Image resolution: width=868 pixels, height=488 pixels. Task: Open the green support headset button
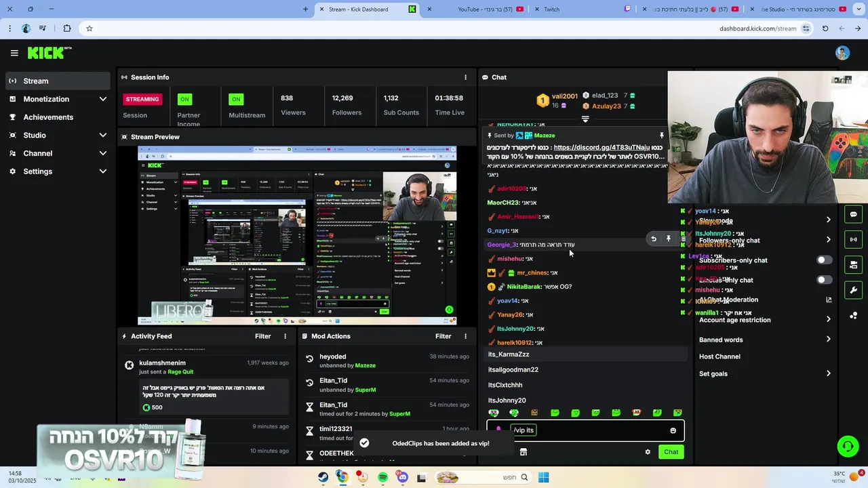coord(848,446)
